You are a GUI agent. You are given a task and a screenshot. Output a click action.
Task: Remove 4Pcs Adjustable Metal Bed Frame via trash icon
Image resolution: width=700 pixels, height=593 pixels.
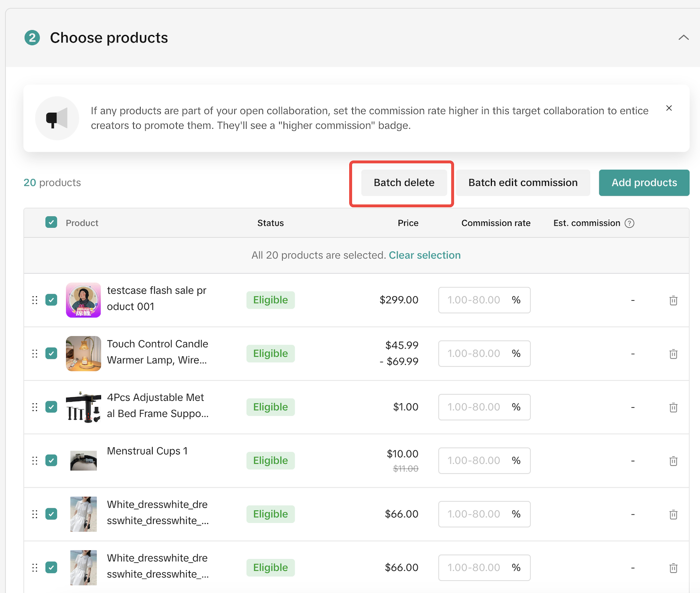click(673, 408)
